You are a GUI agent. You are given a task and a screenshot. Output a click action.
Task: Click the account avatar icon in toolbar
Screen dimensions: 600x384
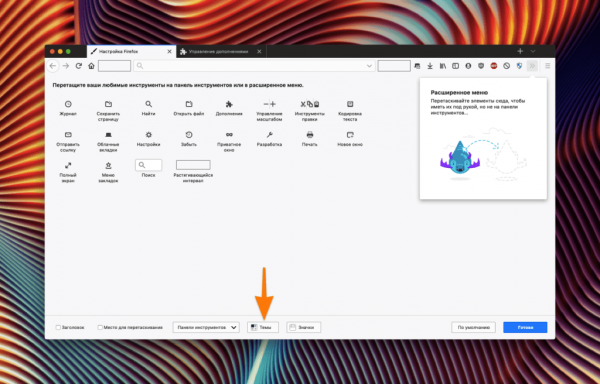click(x=468, y=66)
